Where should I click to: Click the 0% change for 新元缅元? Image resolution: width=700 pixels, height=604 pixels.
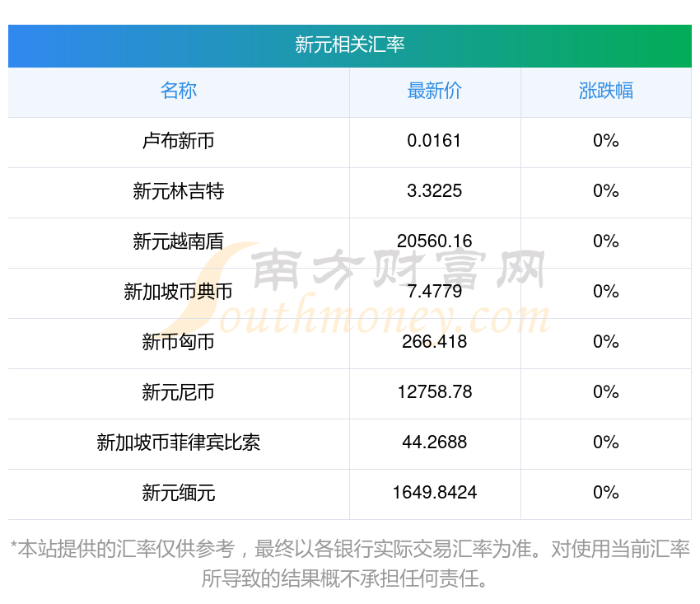pyautogui.click(x=606, y=493)
